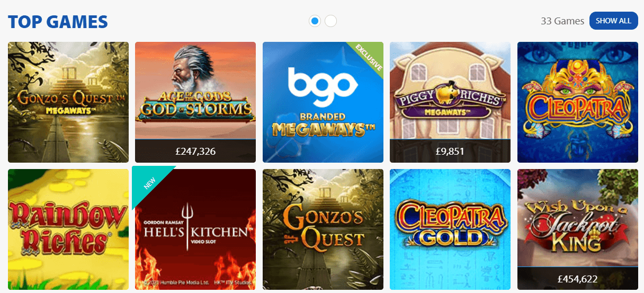Click the SHOW ALL button

(613, 21)
